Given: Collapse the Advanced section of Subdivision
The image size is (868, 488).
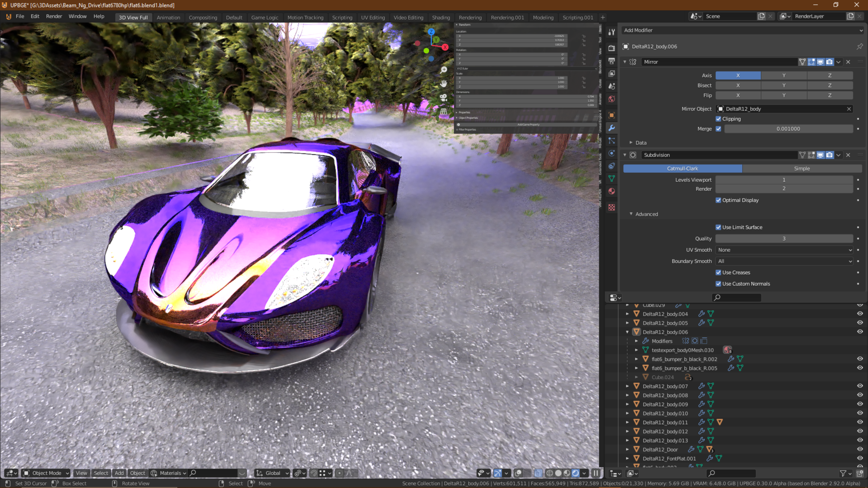Looking at the screenshot, I should 631,214.
